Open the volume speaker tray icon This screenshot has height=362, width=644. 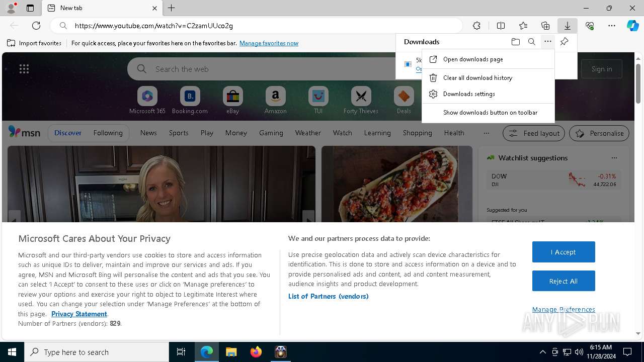pos(579,352)
